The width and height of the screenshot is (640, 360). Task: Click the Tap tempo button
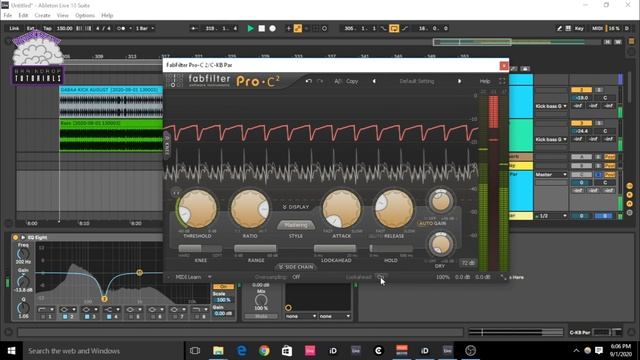[47, 28]
